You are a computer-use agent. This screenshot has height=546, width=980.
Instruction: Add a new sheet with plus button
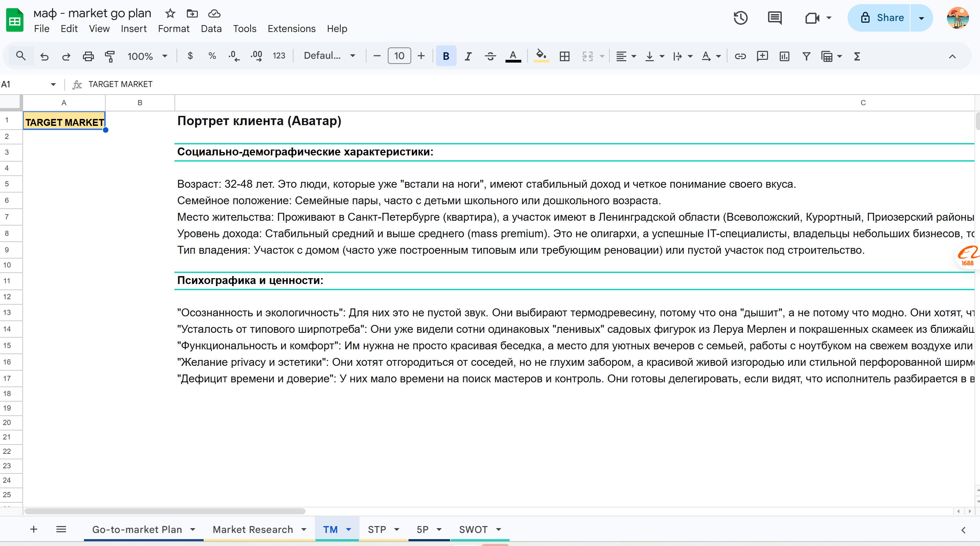(33, 529)
